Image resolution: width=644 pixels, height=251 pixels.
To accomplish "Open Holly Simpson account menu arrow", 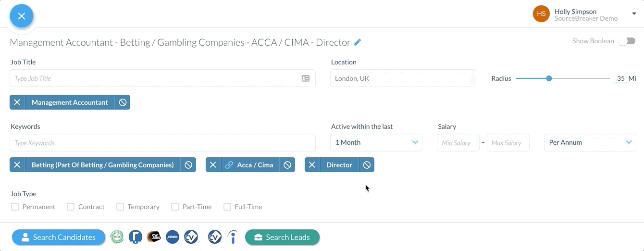I will (634, 14).
